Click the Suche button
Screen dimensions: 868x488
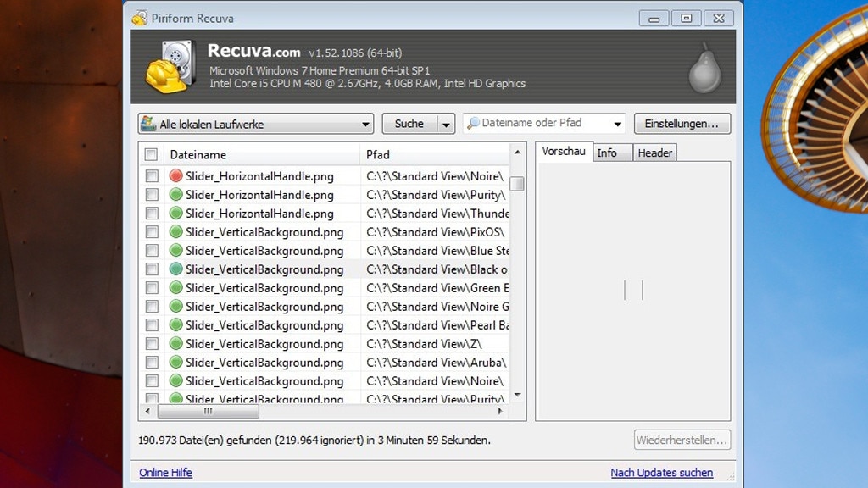click(409, 124)
